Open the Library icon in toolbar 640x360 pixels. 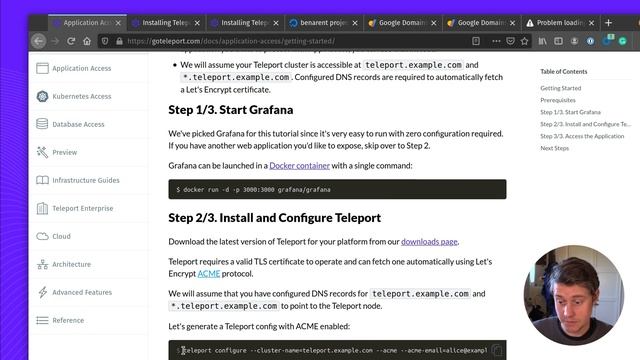click(x=542, y=41)
